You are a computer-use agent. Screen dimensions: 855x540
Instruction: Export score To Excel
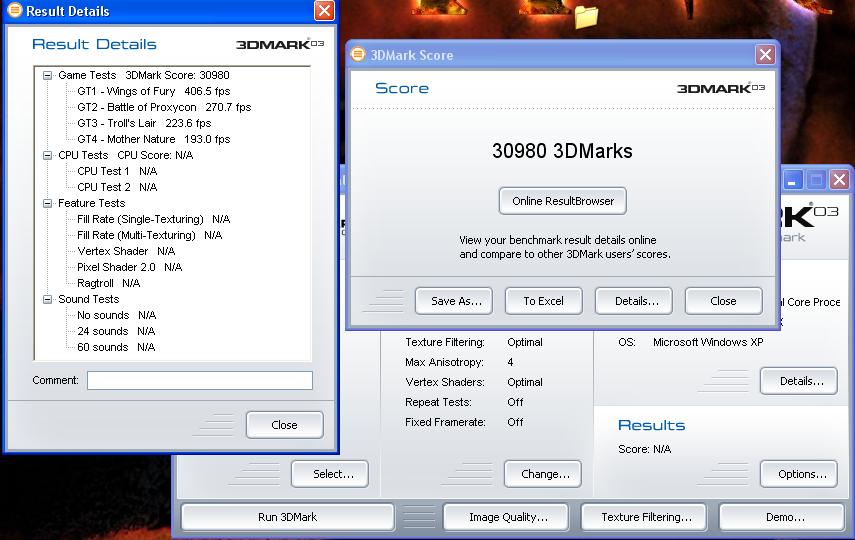tap(544, 301)
